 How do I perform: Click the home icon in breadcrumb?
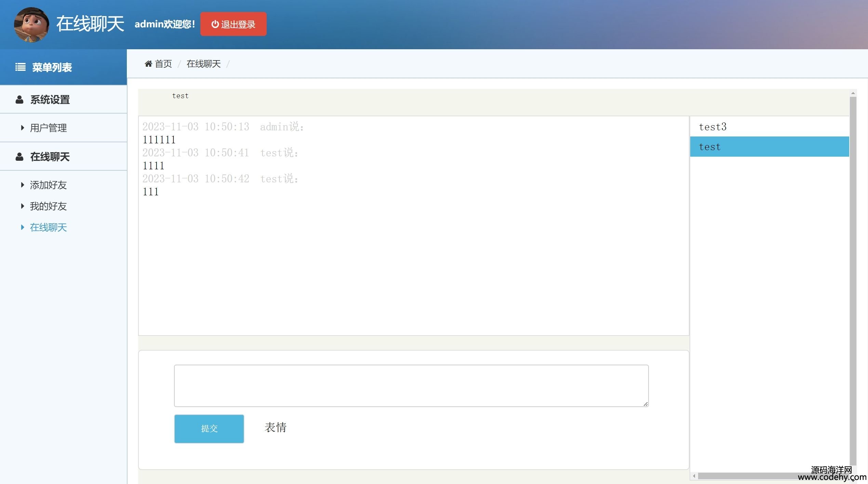pos(148,64)
